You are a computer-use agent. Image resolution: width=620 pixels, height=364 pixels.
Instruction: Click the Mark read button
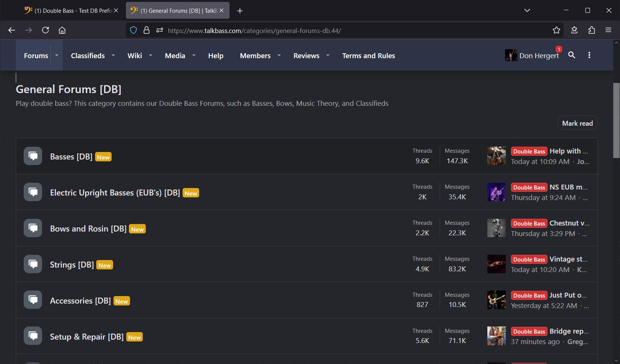click(578, 123)
